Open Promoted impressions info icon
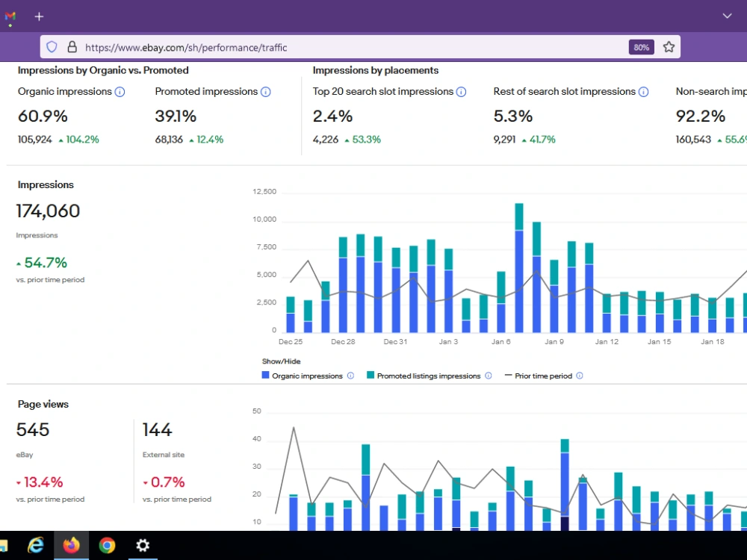747x560 pixels. tap(266, 92)
